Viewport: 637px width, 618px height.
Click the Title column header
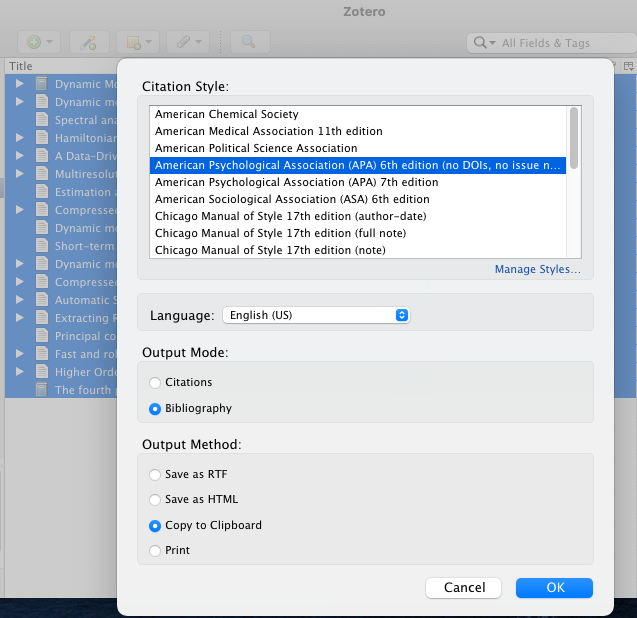tap(21, 66)
